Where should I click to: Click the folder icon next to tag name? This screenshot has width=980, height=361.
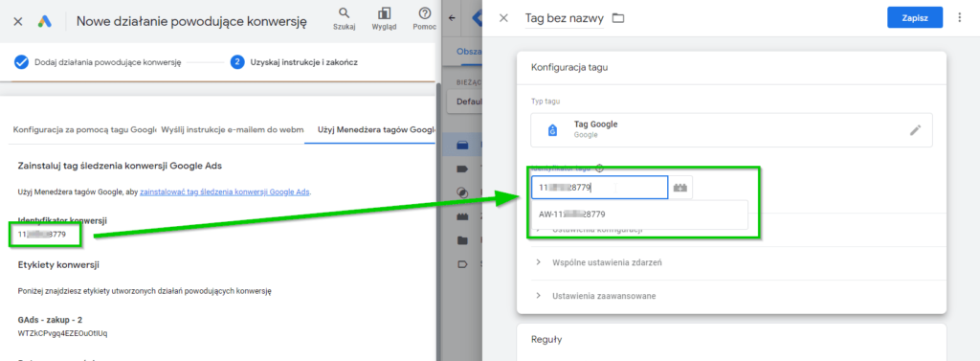pos(618,18)
